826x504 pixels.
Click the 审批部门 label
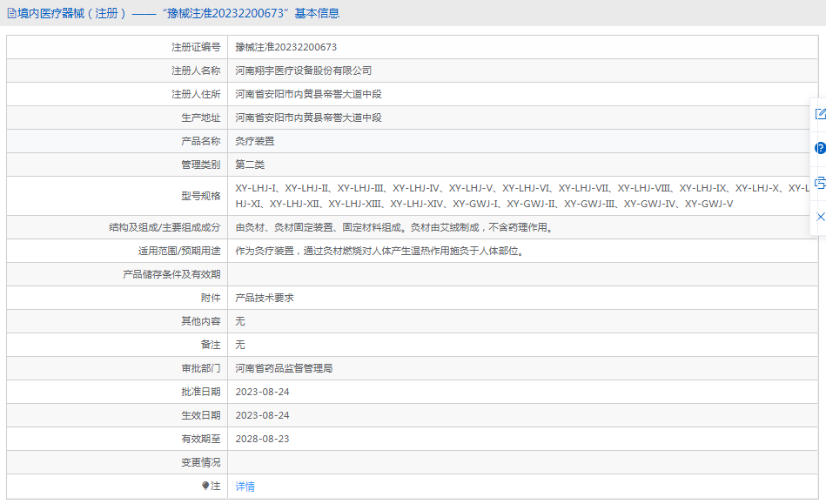[201, 368]
